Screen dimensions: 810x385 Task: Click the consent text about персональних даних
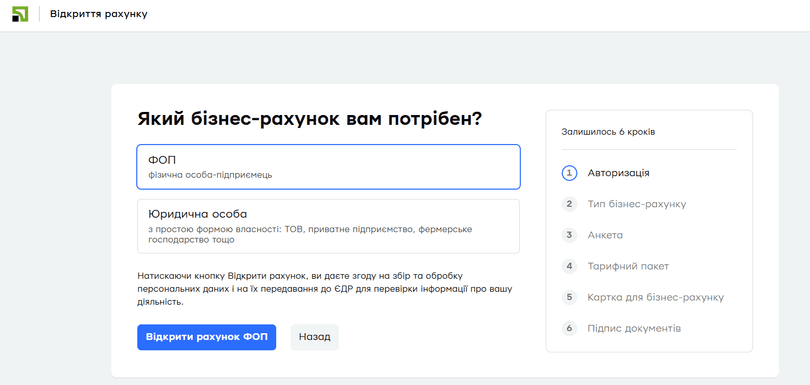[x=325, y=289]
